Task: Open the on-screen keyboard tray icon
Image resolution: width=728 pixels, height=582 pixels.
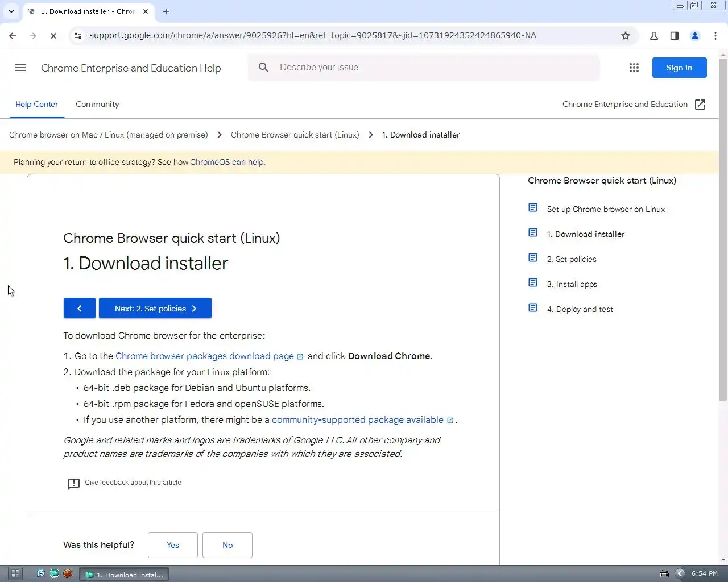Action: (664, 573)
